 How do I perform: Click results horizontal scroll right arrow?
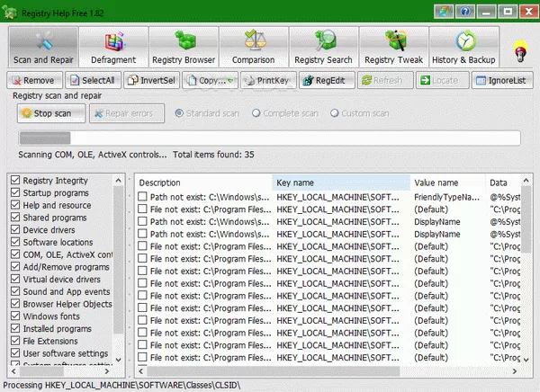(x=515, y=371)
